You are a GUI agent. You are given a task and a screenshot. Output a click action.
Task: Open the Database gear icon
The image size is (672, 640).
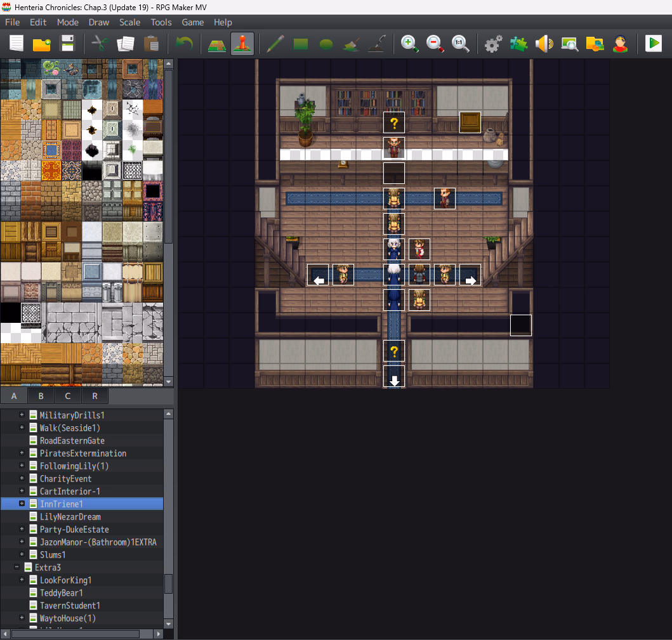pos(493,44)
